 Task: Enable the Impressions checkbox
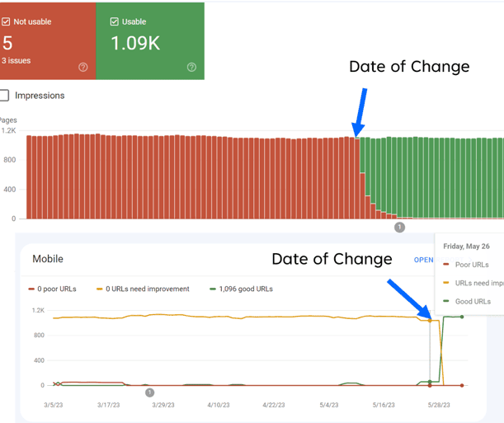click(x=4, y=96)
